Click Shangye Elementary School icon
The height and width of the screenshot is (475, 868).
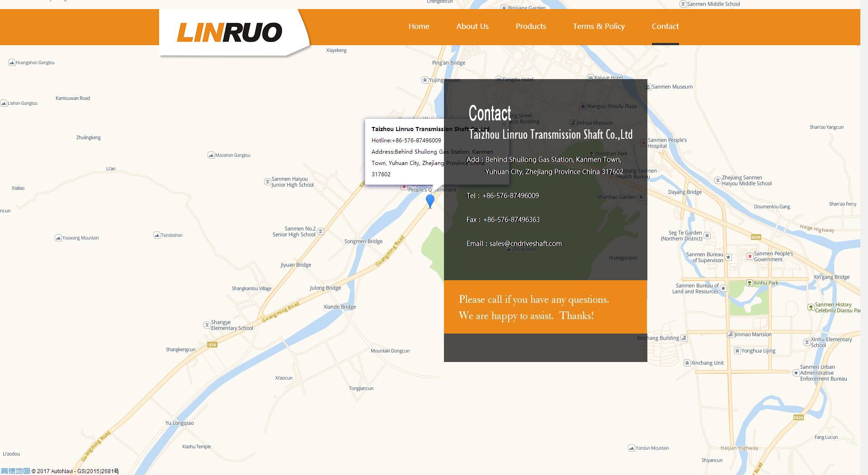[207, 325]
